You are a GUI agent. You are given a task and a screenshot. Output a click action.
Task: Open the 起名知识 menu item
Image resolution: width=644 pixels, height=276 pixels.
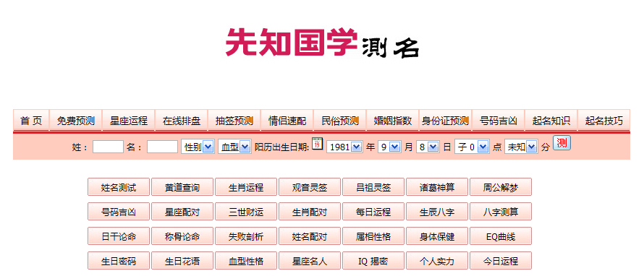551,121
